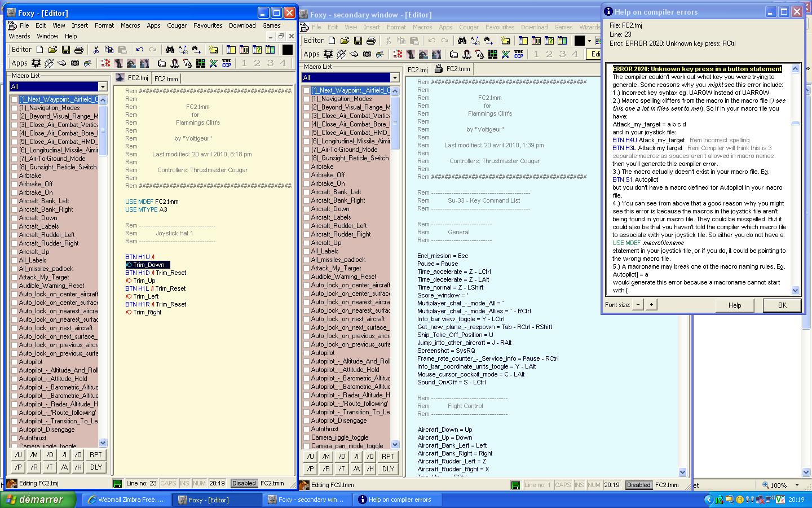Click TM CCP icon in main Foxy toolbar
Viewport: 812px width, 508px height.
[x=227, y=63]
